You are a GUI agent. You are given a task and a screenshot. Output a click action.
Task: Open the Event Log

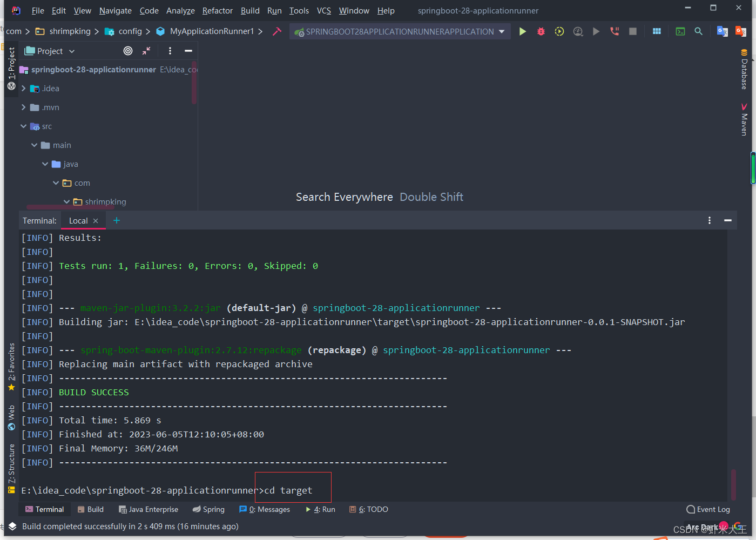pos(708,509)
